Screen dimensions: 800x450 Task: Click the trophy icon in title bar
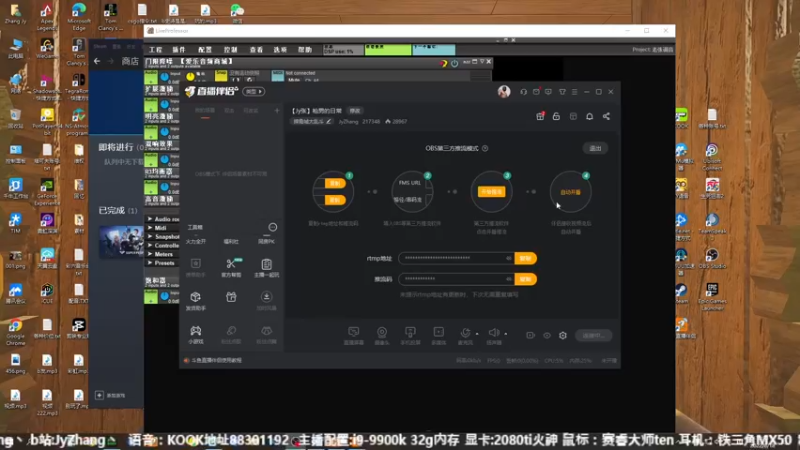coord(562,92)
